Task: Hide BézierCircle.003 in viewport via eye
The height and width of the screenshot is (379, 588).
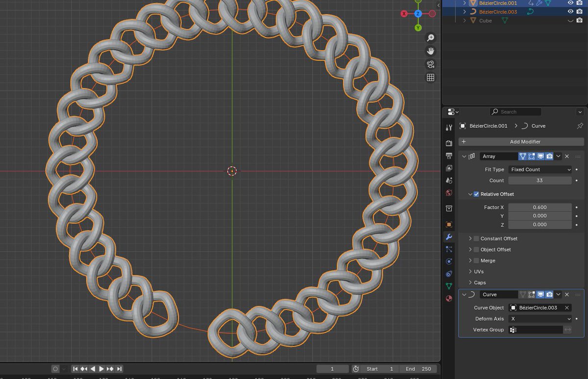Action: 570,12
